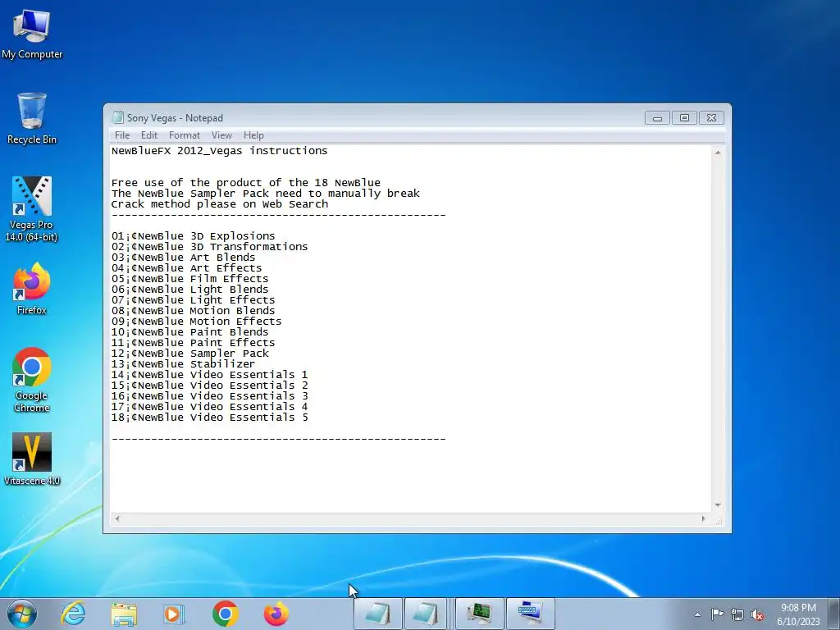Click the line '10 NewBlue Paint Blends'
This screenshot has width=840, height=630.
point(189,332)
